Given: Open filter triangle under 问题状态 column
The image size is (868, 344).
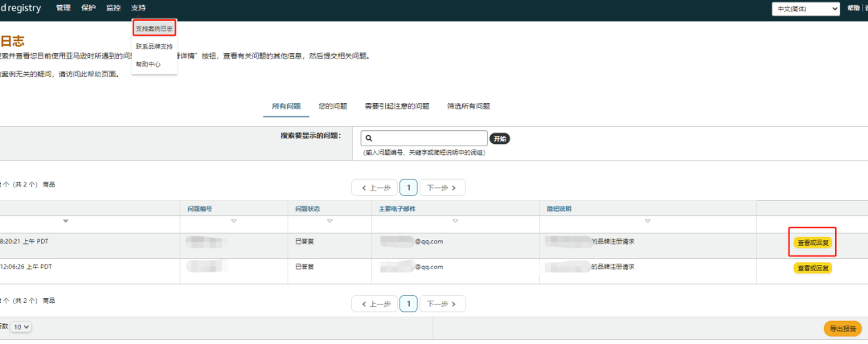Looking at the screenshot, I should (330, 222).
